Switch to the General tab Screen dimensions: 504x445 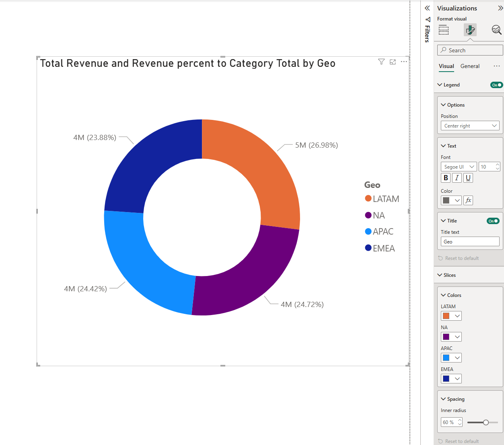pyautogui.click(x=470, y=66)
